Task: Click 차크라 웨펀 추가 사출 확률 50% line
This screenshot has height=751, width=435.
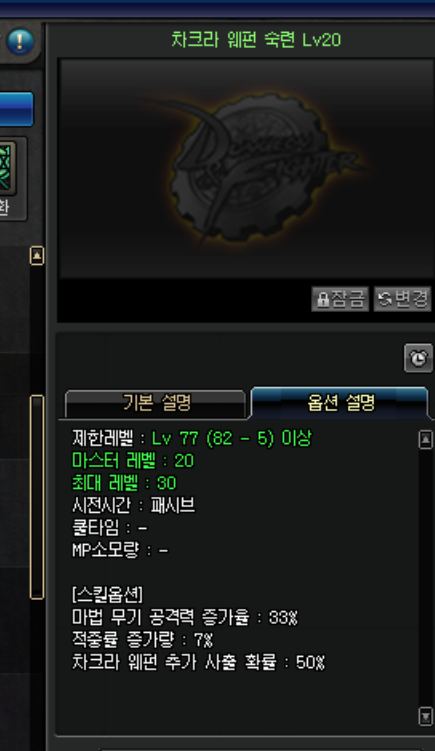Action: pyautogui.click(x=198, y=662)
